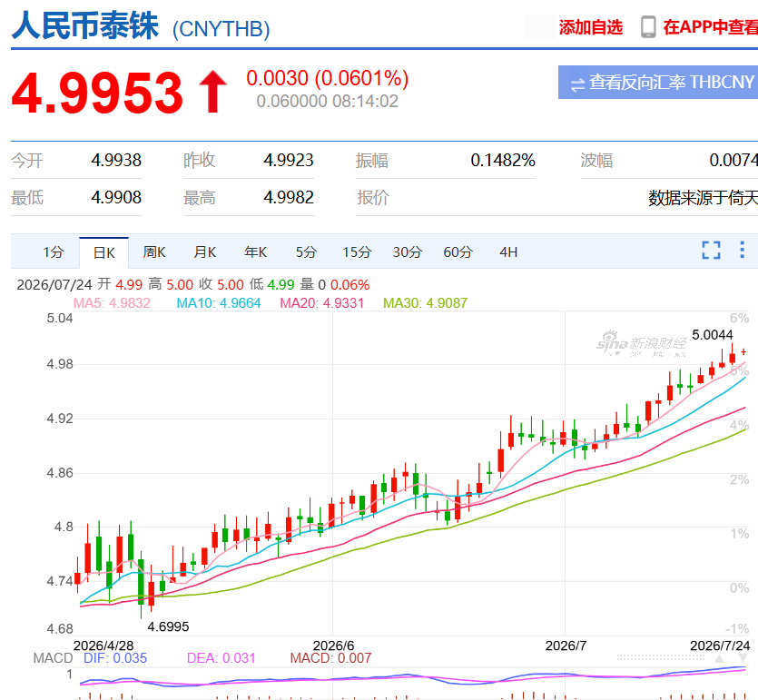Click the (CNYTHB) ticker code
Viewport: 758px width, 700px height.
[x=221, y=29]
